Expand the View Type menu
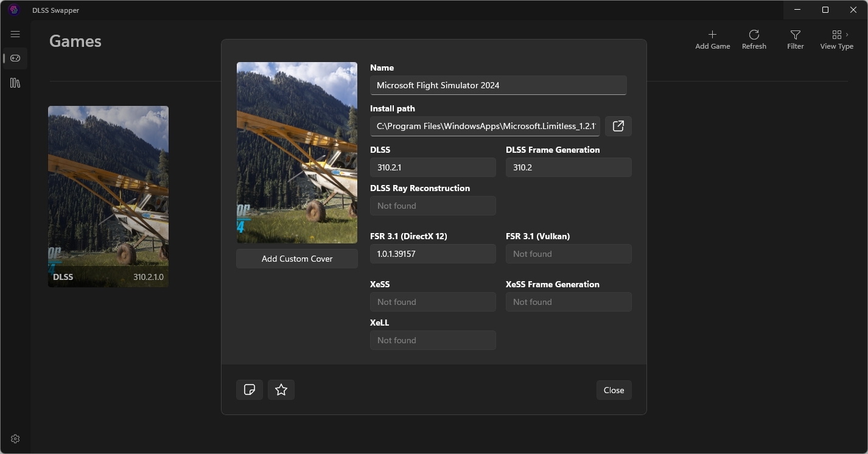The image size is (868, 454). [x=836, y=40]
